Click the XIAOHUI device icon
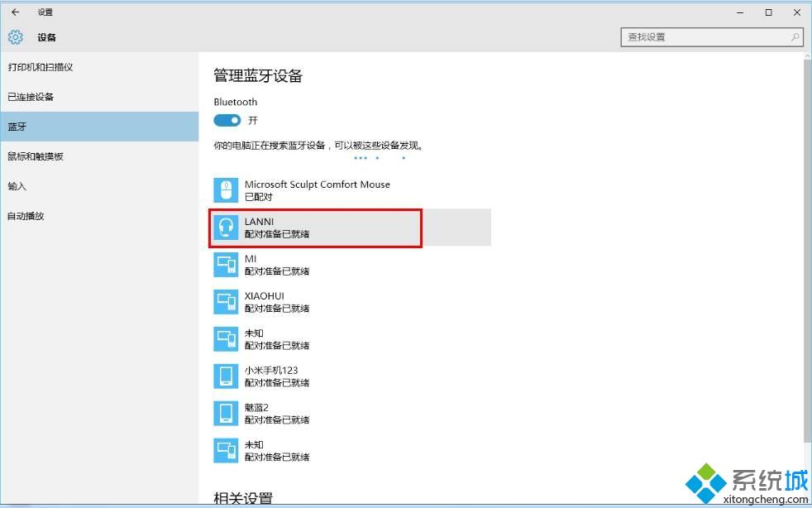The image size is (812, 508). click(226, 302)
